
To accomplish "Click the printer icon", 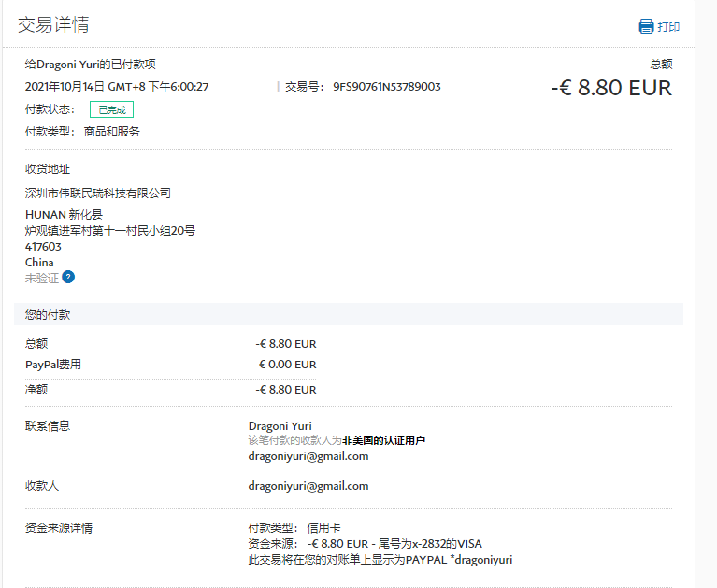I will coord(646,26).
